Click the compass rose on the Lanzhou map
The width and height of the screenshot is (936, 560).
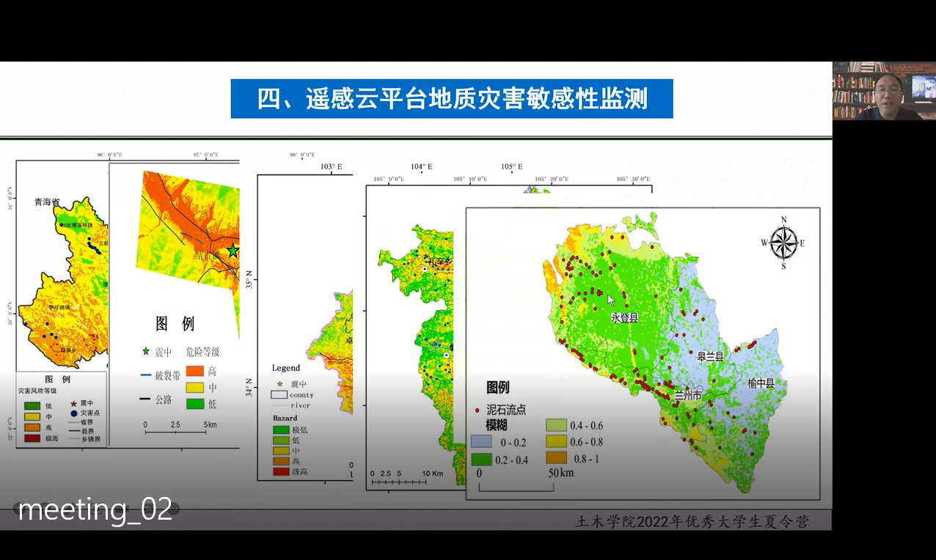click(783, 243)
